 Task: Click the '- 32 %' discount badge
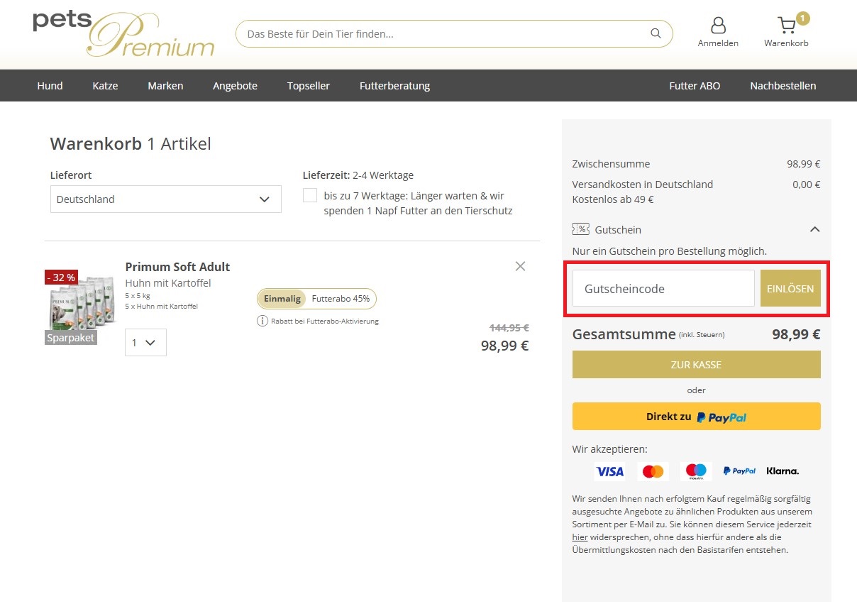pyautogui.click(x=61, y=277)
